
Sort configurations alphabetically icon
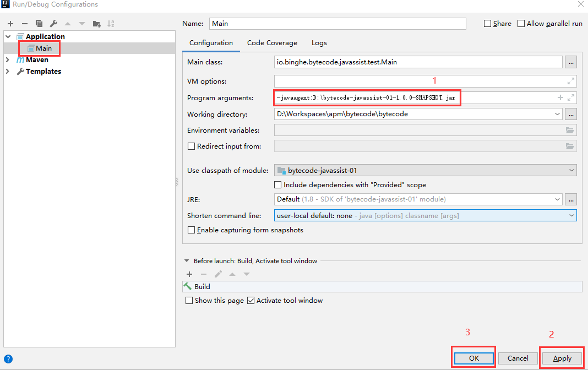click(x=111, y=24)
